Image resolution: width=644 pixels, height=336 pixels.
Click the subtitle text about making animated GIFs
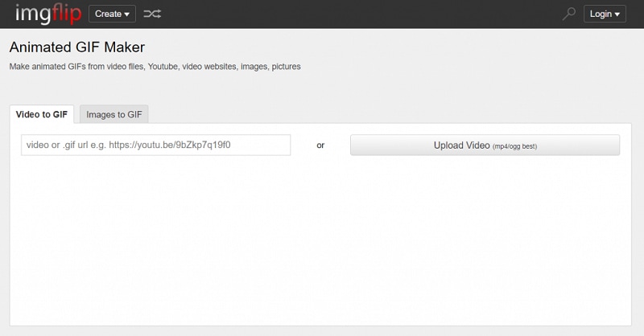click(155, 67)
